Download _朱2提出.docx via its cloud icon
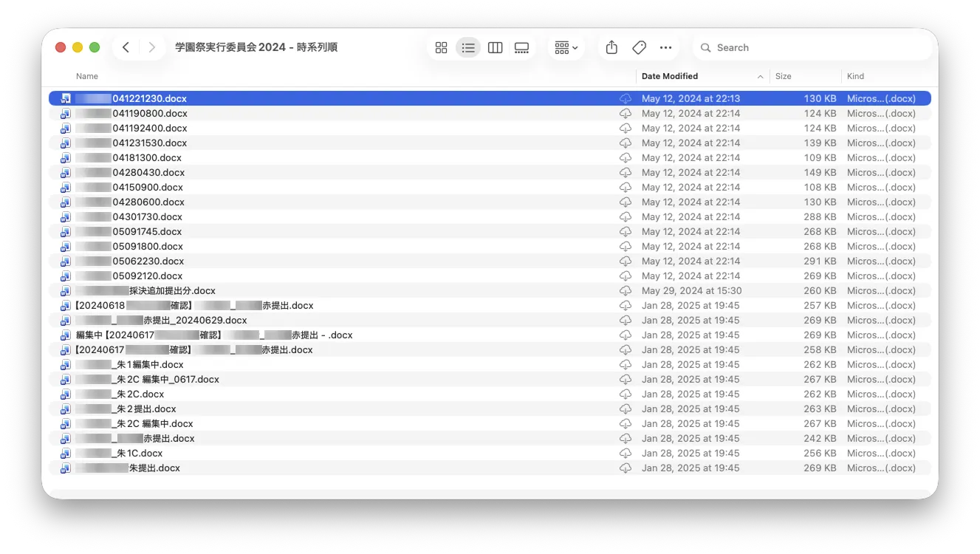The width and height of the screenshot is (980, 554). pyautogui.click(x=626, y=408)
